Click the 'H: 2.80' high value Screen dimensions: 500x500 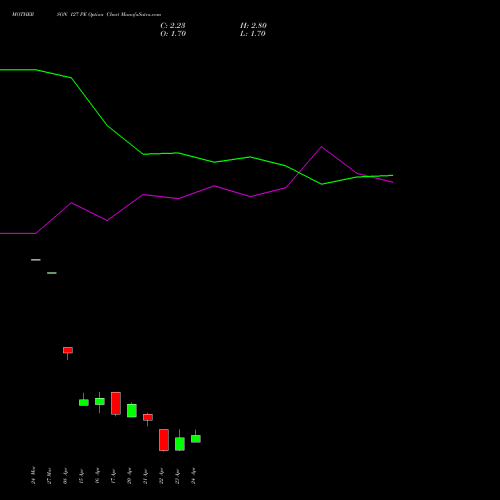(253, 26)
